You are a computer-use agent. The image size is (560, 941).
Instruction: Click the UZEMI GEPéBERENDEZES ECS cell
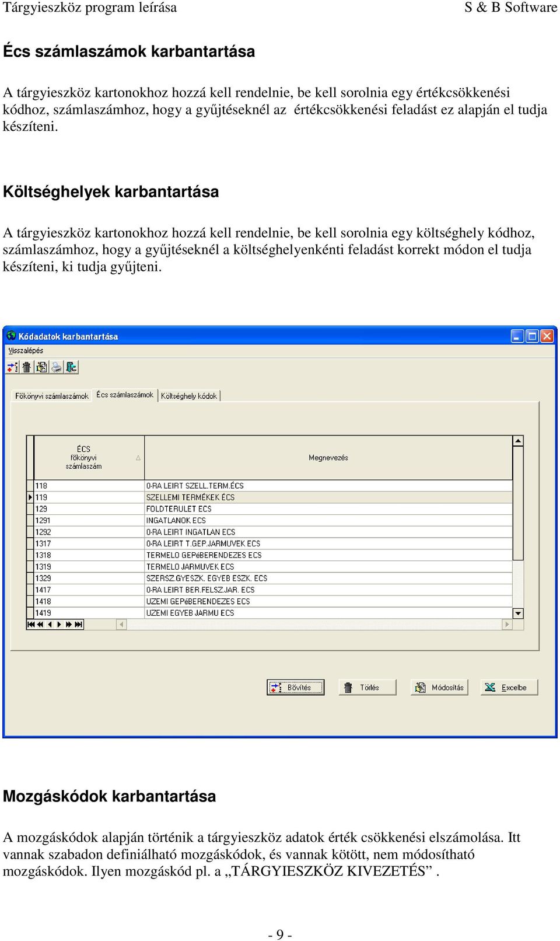click(x=328, y=601)
